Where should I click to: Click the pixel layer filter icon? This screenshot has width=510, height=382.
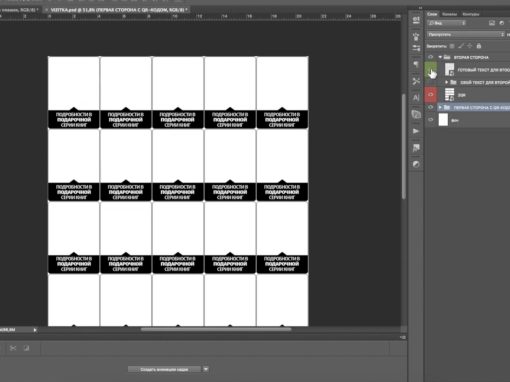(492, 23)
